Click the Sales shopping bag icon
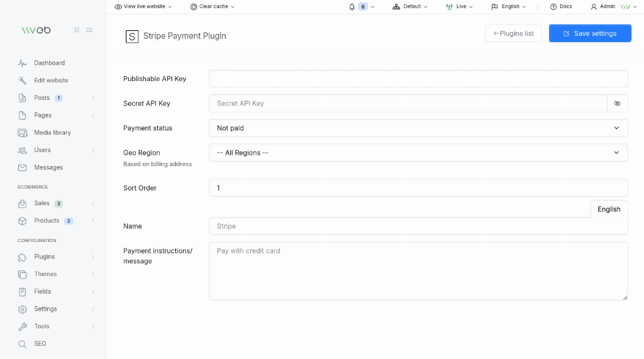This screenshot has height=359, width=644. pos(22,203)
